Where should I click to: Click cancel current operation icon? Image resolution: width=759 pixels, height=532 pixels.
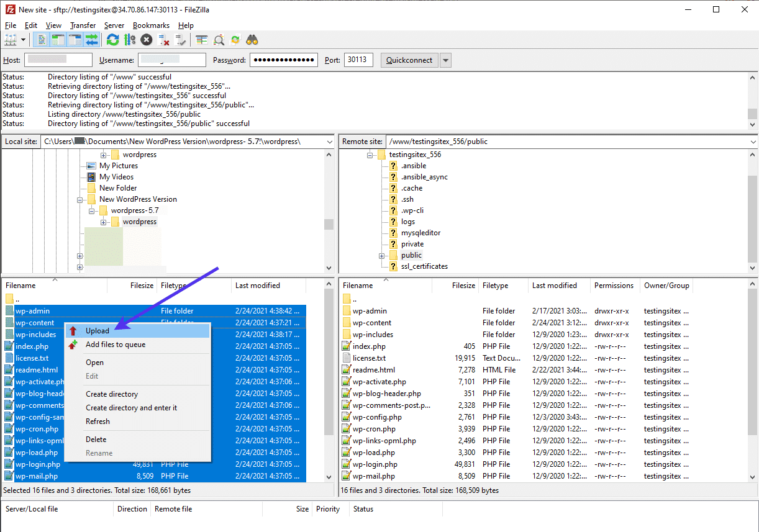[147, 40]
